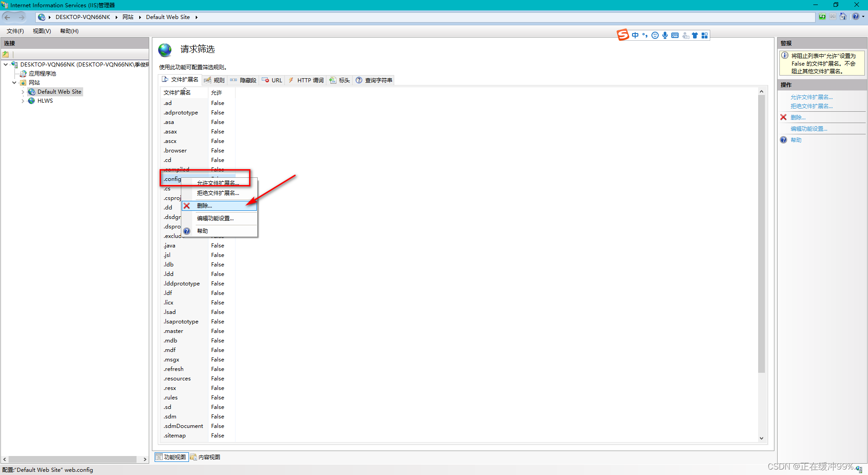
Task: Expand the Default Web Site node
Action: tap(23, 92)
